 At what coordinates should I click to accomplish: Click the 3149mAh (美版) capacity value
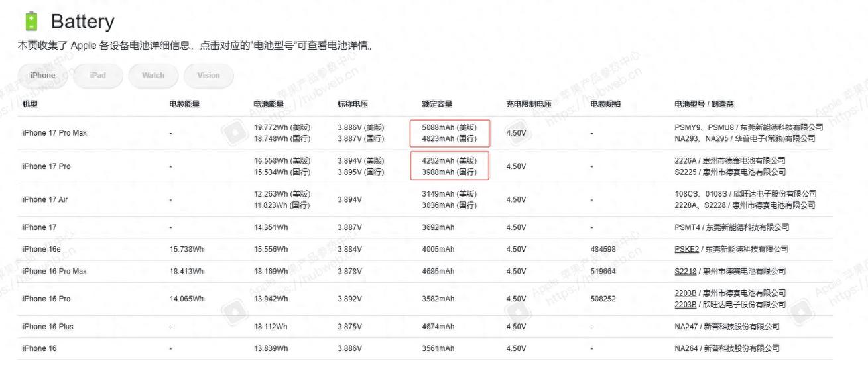pyautogui.click(x=449, y=194)
